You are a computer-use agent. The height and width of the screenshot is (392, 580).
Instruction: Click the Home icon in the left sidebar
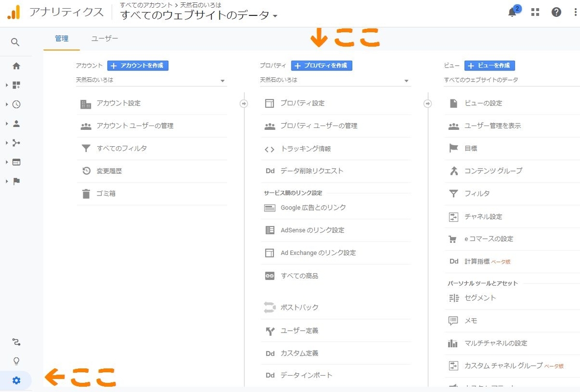(x=15, y=66)
